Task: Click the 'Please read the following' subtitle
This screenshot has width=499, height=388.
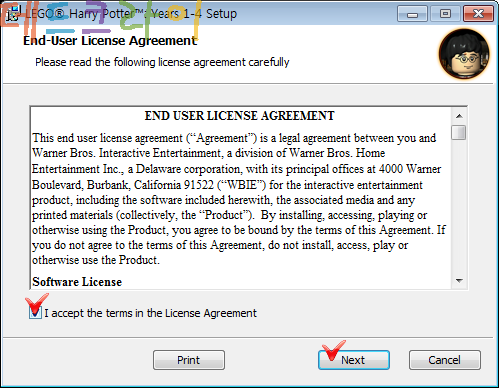Action: [162, 62]
